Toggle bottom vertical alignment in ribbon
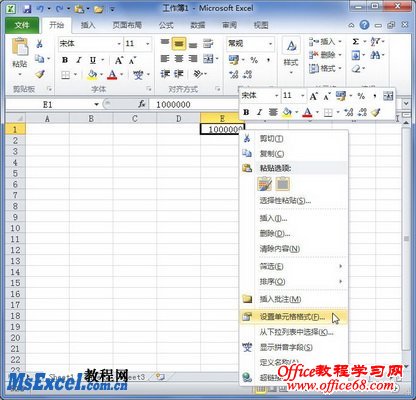 193,44
